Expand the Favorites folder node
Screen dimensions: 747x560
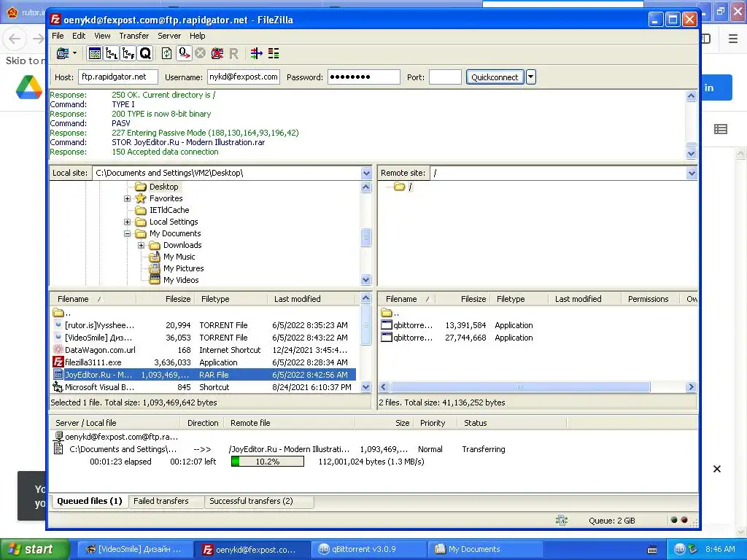coord(127,198)
